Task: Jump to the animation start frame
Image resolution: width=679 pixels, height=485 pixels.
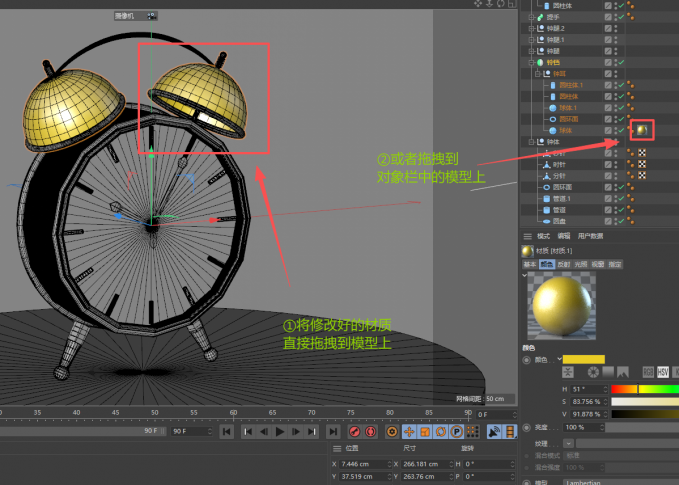Action: coord(227,432)
